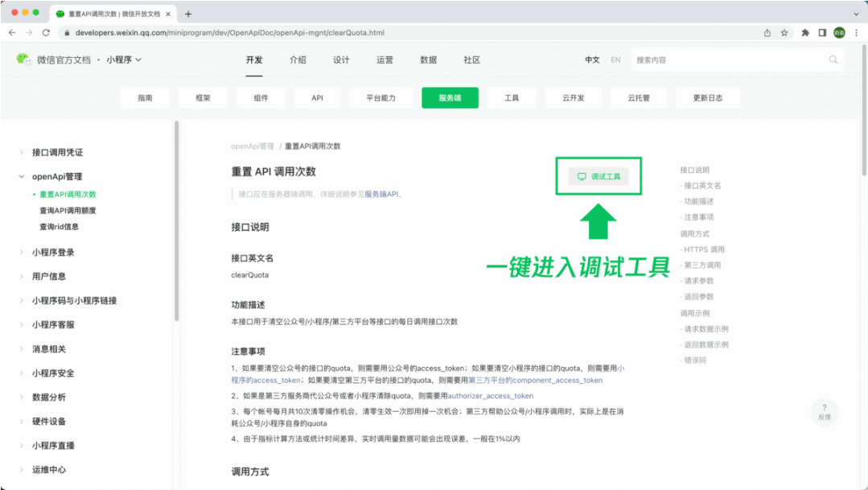Click the browser back arrow

click(x=12, y=33)
